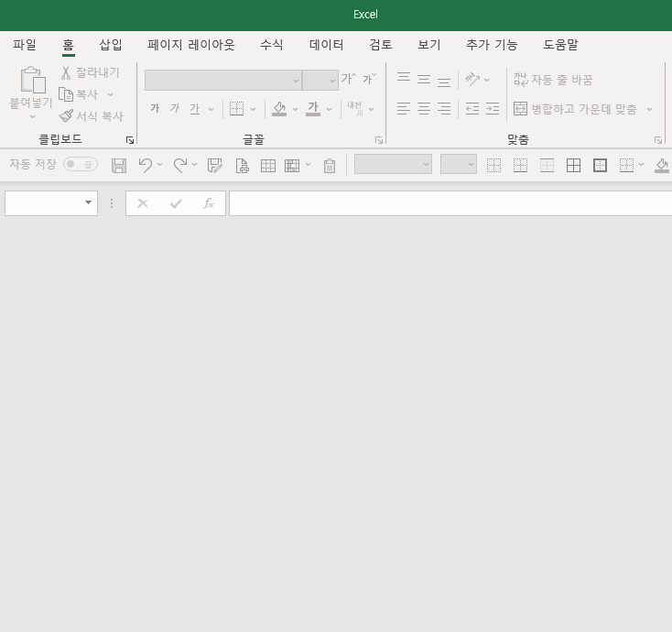Screen dimensions: 672x632
Task: Click the table grid icon in quick toolbar
Action: (x=268, y=165)
